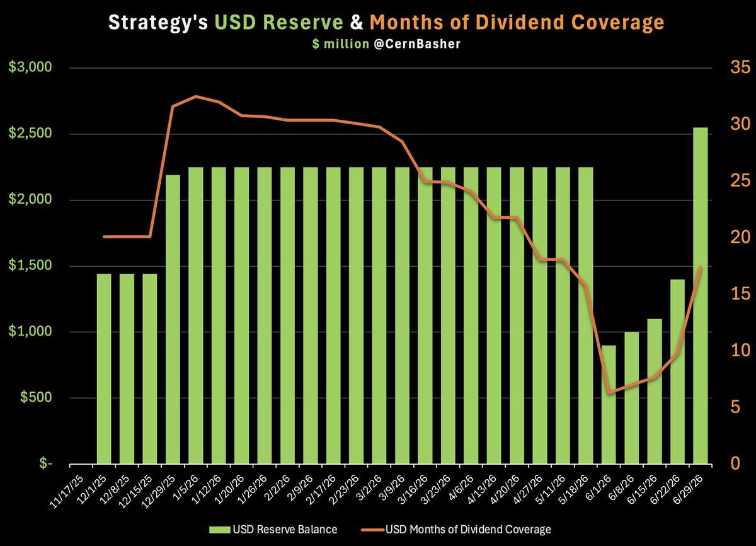Click the green bar for 12/15/25
Image resolution: width=756 pixels, height=546 pixels.
pos(150,369)
